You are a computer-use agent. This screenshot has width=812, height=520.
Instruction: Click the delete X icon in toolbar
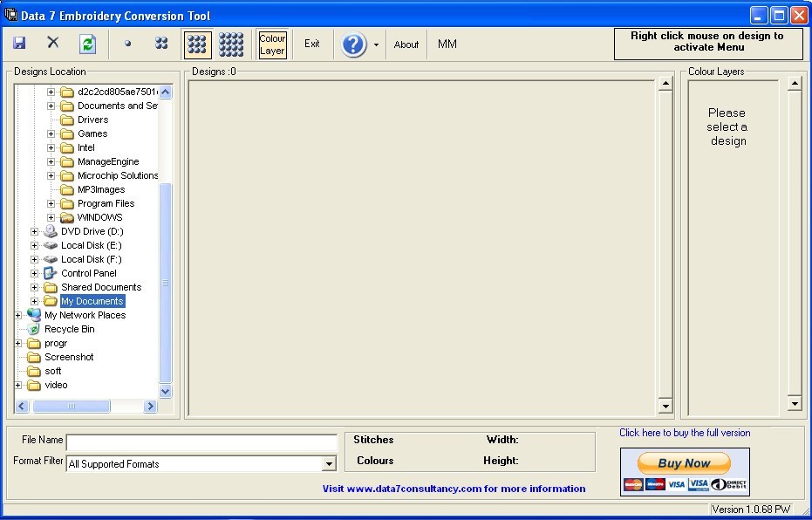tap(53, 43)
